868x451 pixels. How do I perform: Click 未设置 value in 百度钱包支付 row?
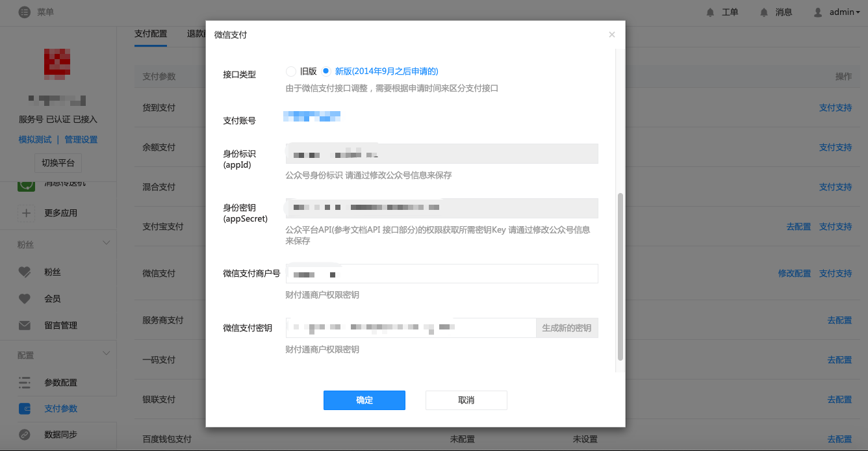585,439
